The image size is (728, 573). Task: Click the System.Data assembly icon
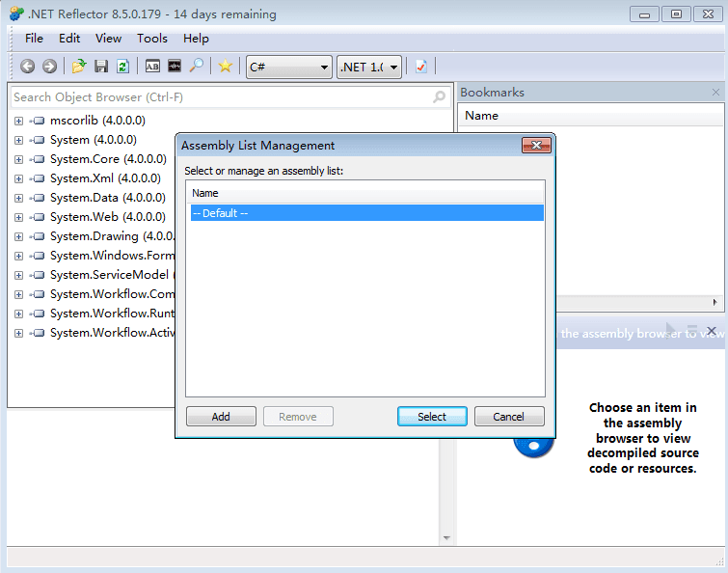coord(38,198)
